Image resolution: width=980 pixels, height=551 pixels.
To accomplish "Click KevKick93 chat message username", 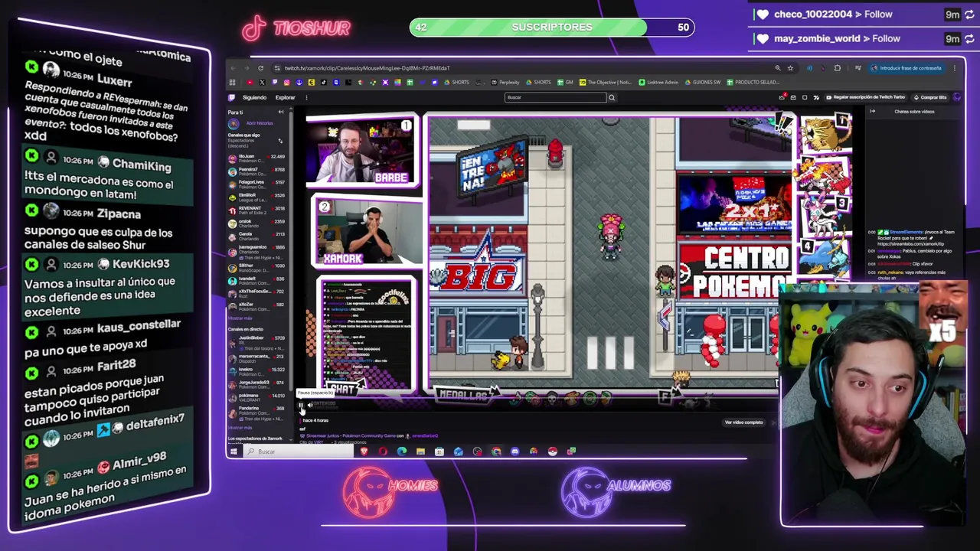I will pos(141,263).
